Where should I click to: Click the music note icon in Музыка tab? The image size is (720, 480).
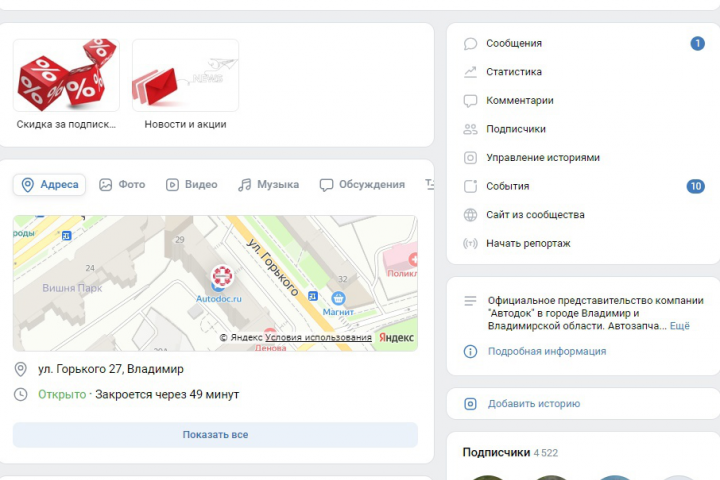tap(244, 185)
